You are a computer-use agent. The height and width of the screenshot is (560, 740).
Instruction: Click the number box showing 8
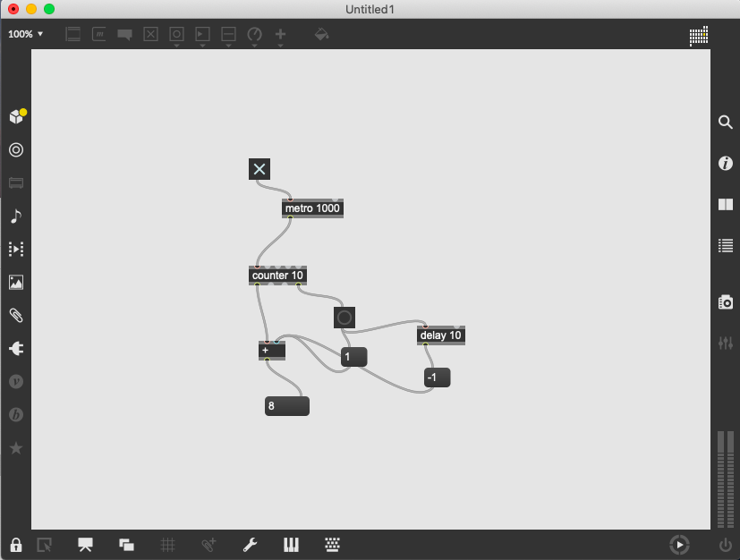click(x=287, y=406)
